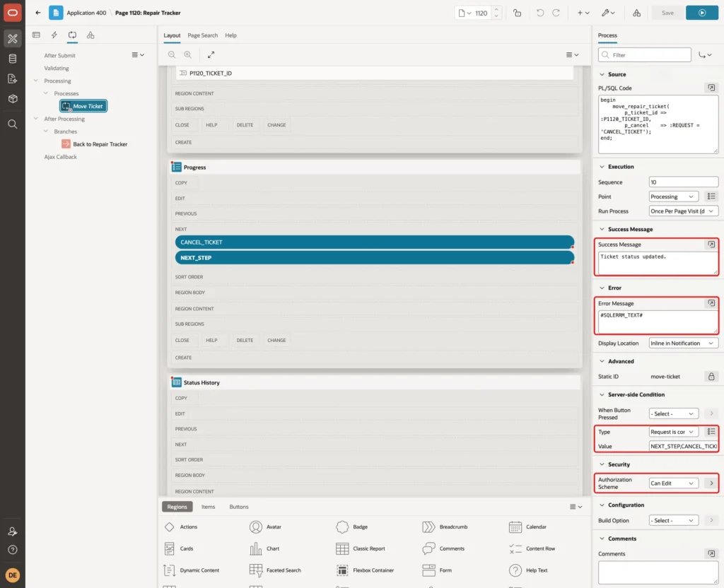Switch to the Page Shared Components tab
724x588 pixels.
90,35
